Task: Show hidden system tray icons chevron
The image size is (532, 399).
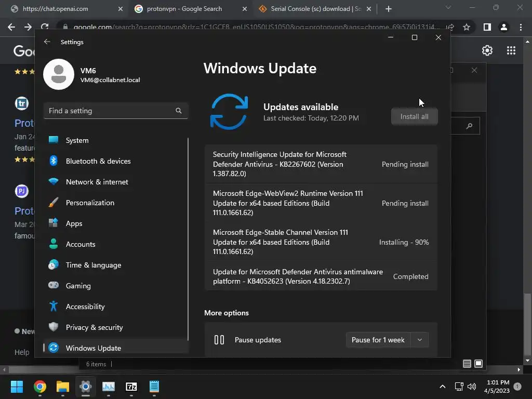Action: (443, 387)
